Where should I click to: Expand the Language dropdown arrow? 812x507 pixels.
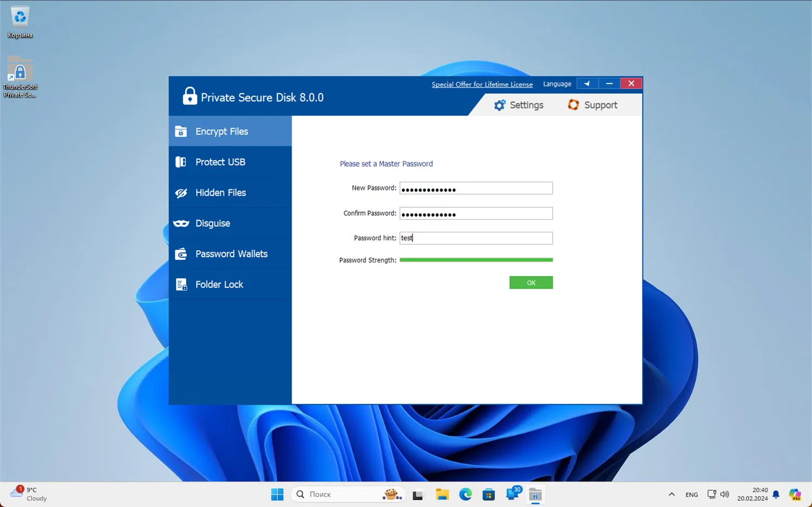[x=587, y=83]
